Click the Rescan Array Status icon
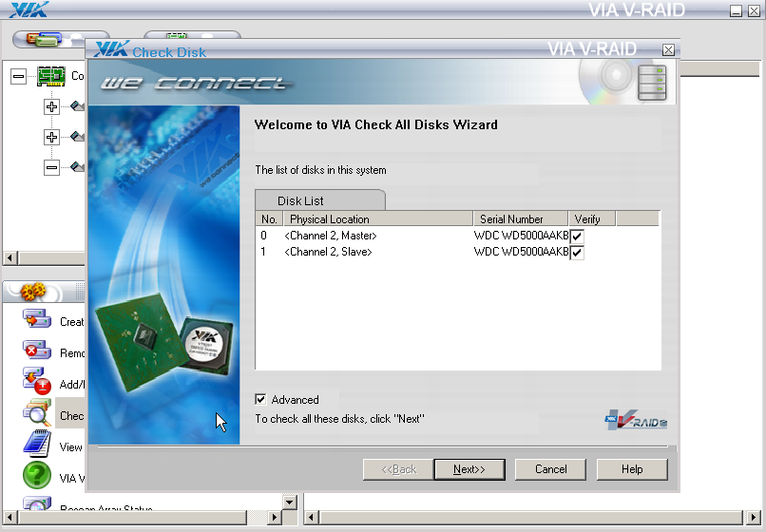766x532 pixels. click(37, 503)
